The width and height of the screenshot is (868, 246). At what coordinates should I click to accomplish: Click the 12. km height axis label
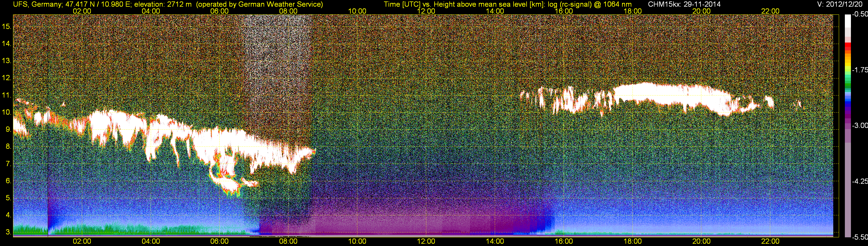[x=7, y=78]
